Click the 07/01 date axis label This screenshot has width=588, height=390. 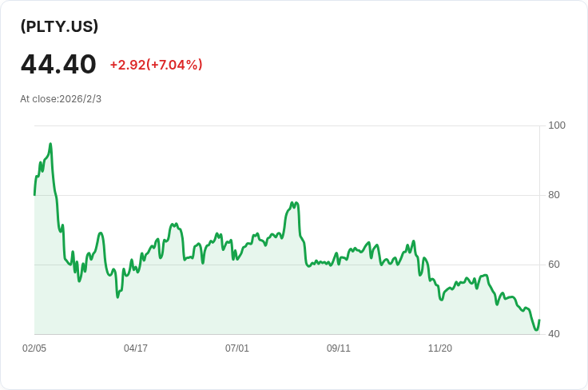(237, 348)
